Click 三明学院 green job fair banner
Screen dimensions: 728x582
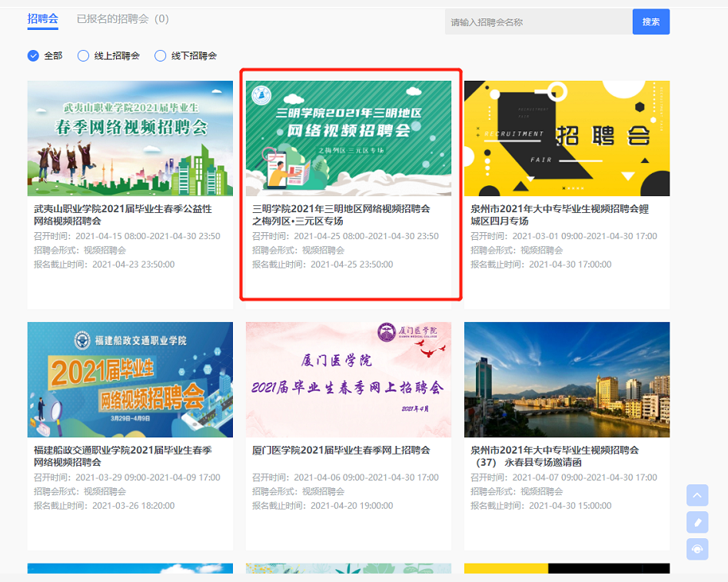pos(348,138)
